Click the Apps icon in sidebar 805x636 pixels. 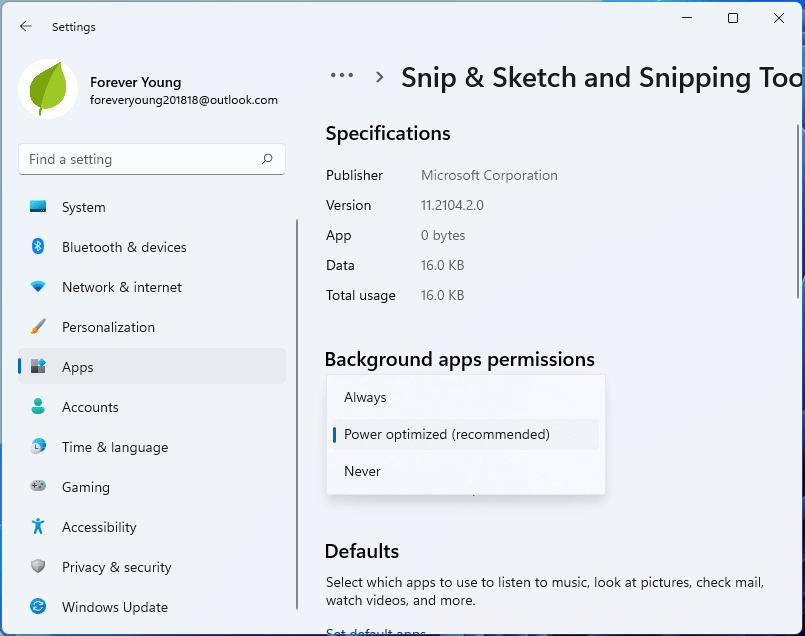[x=38, y=366]
